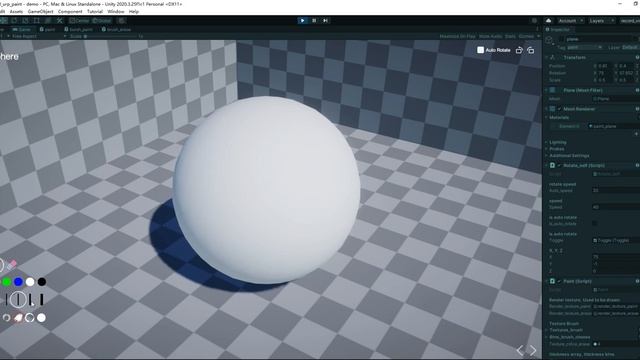Pick the black paint color

click(42, 282)
